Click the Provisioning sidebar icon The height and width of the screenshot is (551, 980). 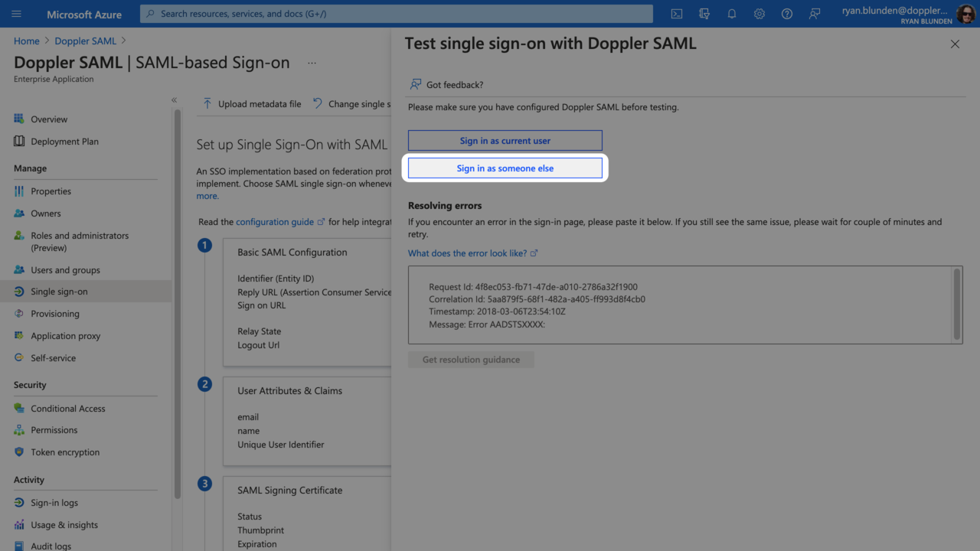pos(19,314)
